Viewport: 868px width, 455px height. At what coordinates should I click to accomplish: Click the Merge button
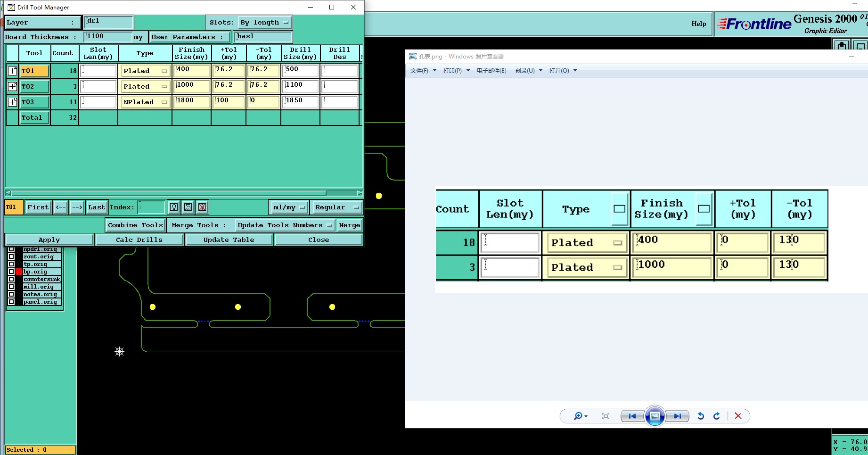[x=349, y=225]
